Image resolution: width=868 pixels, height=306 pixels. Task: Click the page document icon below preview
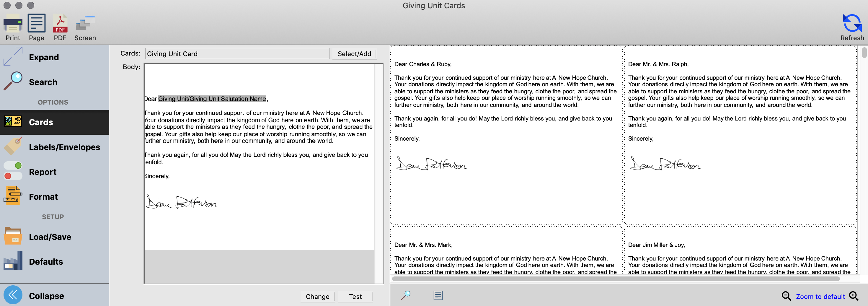(438, 296)
